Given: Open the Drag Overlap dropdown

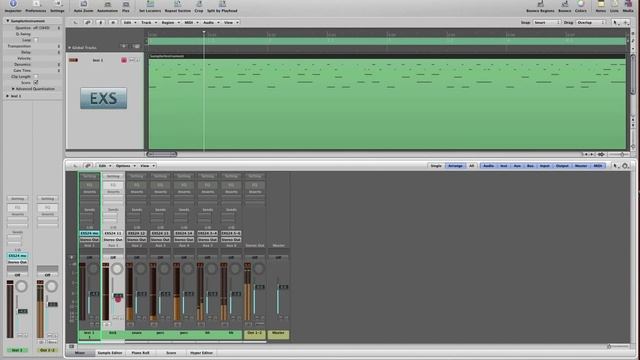Looking at the screenshot, I should tap(590, 22).
